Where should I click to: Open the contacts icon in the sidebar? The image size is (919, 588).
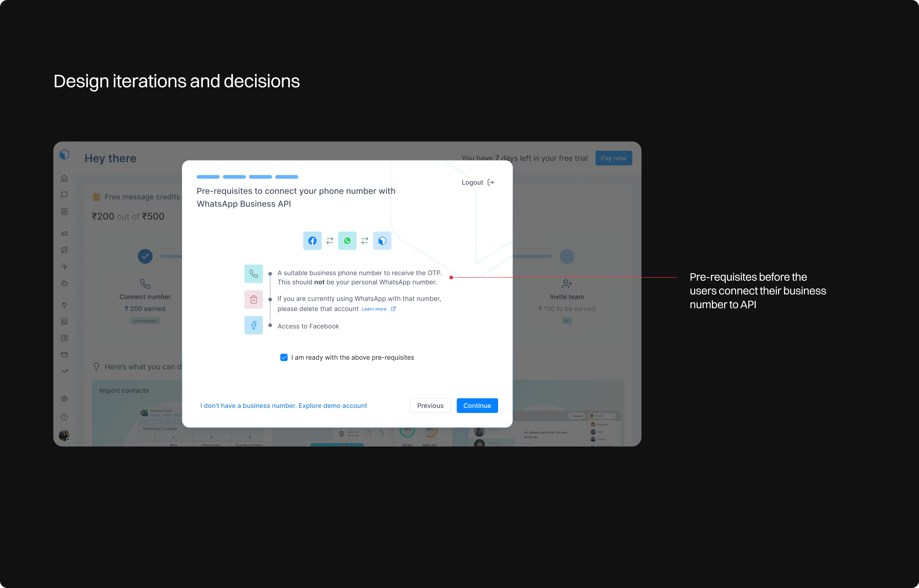click(x=65, y=212)
